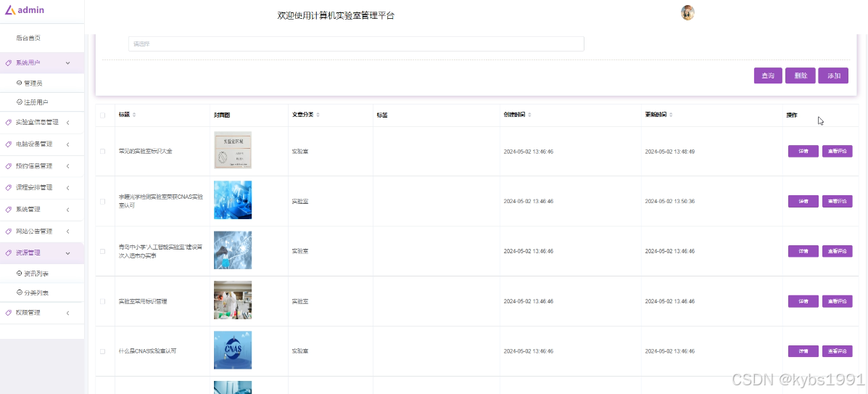Click 查看评论 for 常见的实验室标识大全
The height and width of the screenshot is (394, 868).
pos(837,151)
